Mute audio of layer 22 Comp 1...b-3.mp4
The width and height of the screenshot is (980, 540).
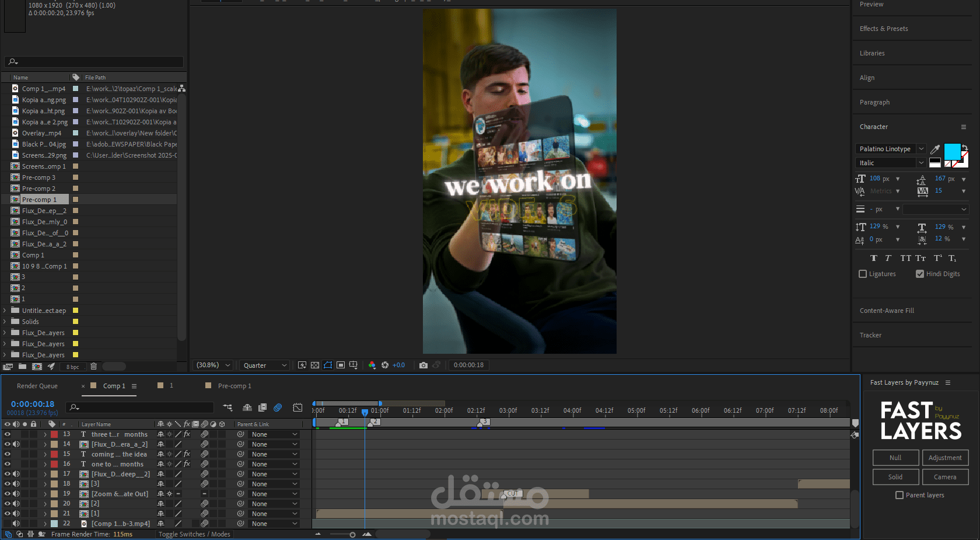(x=16, y=524)
